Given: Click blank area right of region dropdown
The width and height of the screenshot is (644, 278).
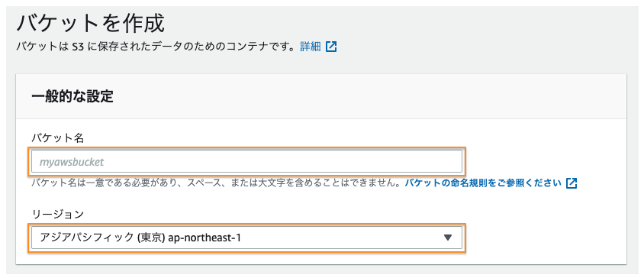Looking at the screenshot, I should point(544,238).
